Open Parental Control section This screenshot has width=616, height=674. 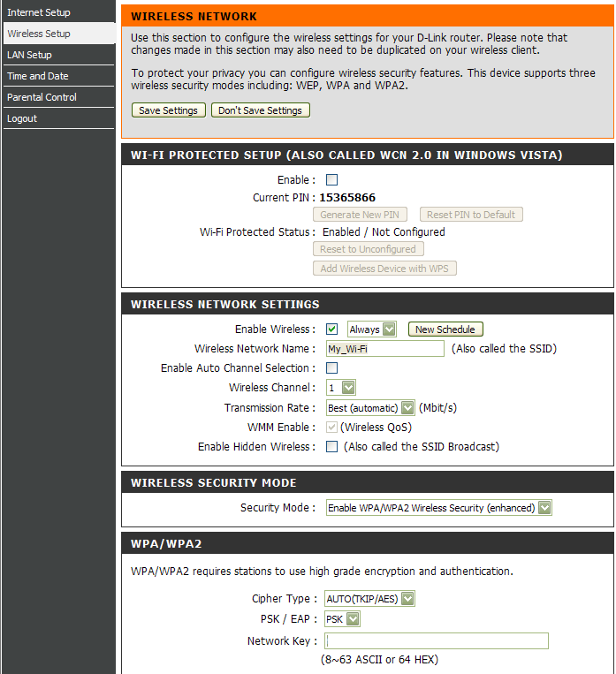click(58, 97)
